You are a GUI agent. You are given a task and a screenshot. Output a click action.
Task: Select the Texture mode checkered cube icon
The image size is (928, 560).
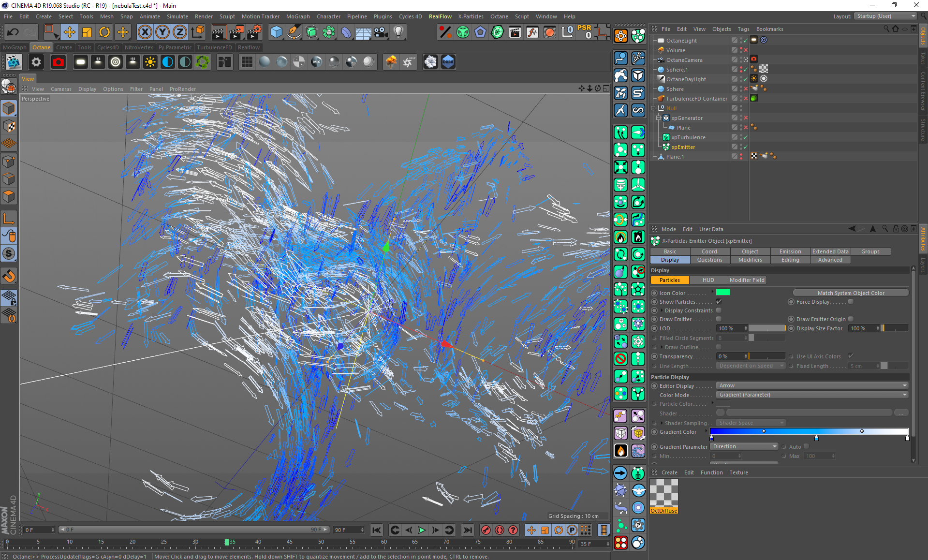click(9, 126)
